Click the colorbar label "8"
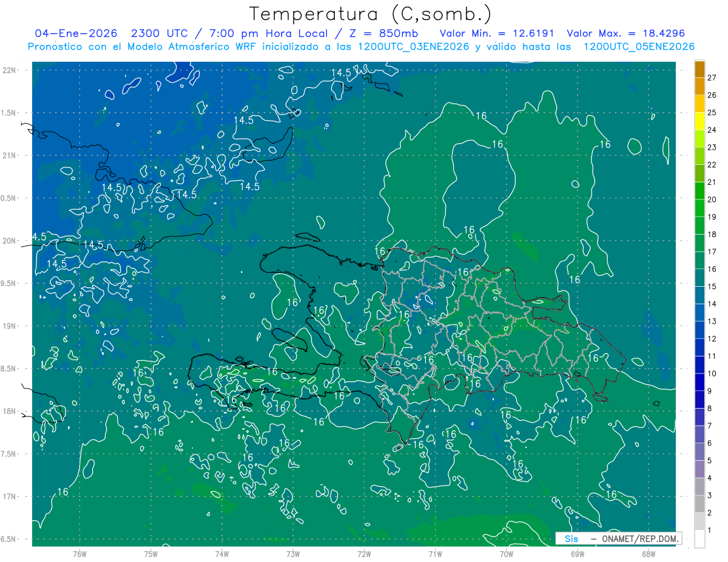 pyautogui.click(x=709, y=409)
